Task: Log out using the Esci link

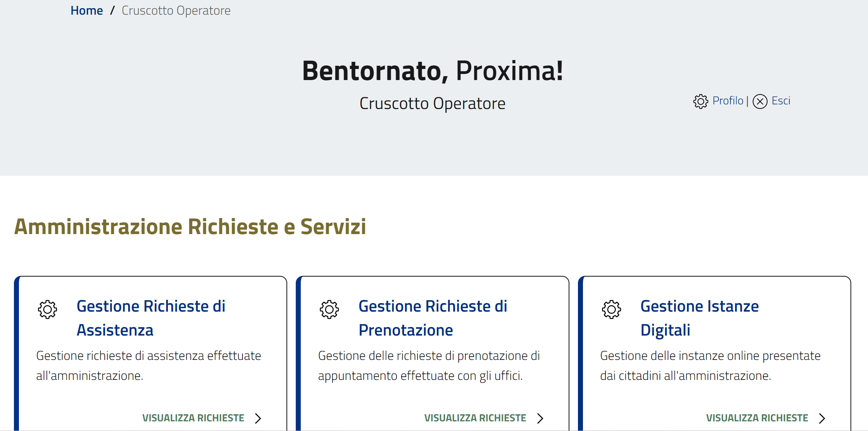Action: click(781, 101)
